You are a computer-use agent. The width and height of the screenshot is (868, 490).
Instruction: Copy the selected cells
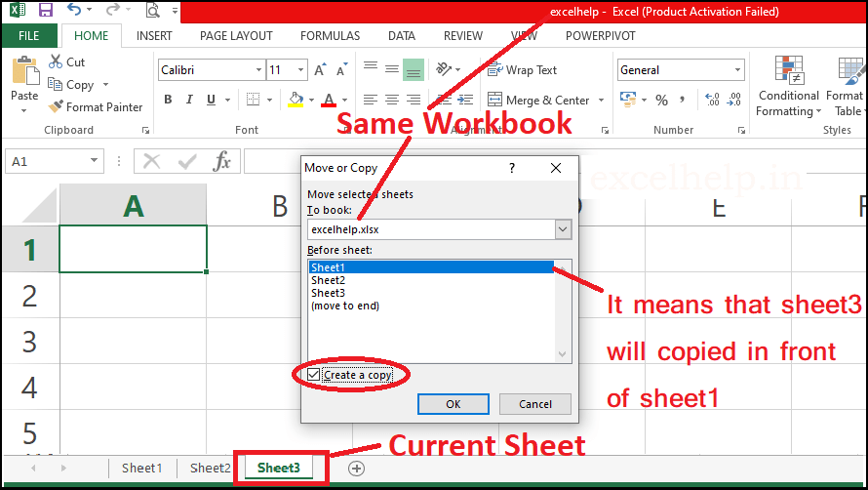click(x=71, y=84)
